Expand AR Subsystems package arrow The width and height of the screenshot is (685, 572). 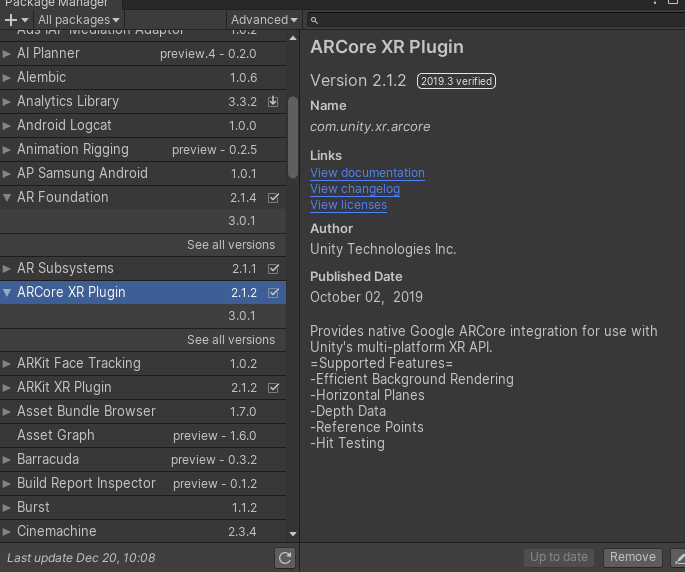click(x=7, y=269)
